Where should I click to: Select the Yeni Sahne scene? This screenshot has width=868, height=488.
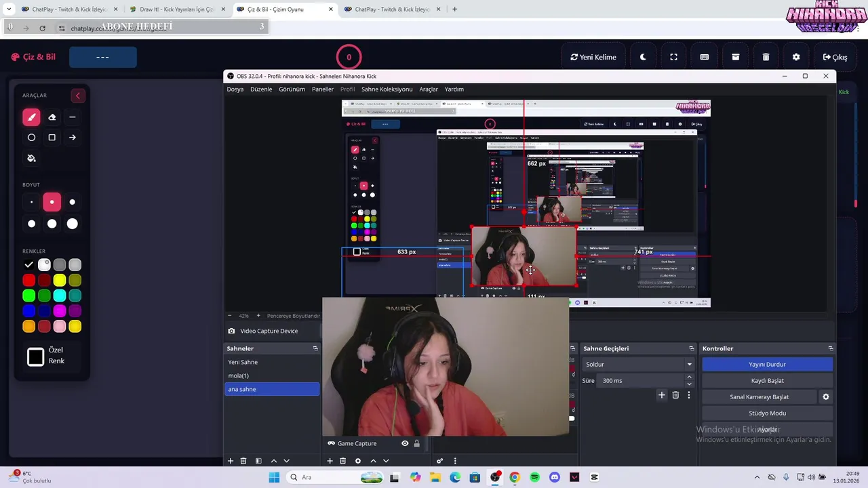click(x=272, y=362)
